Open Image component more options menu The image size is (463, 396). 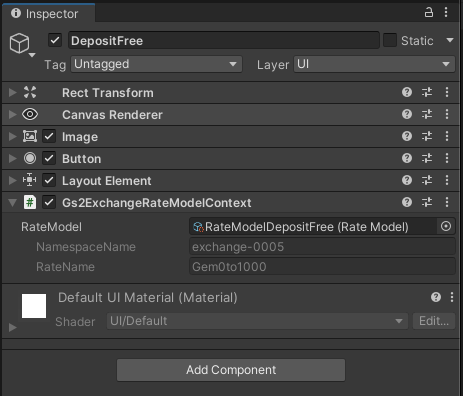tap(447, 136)
